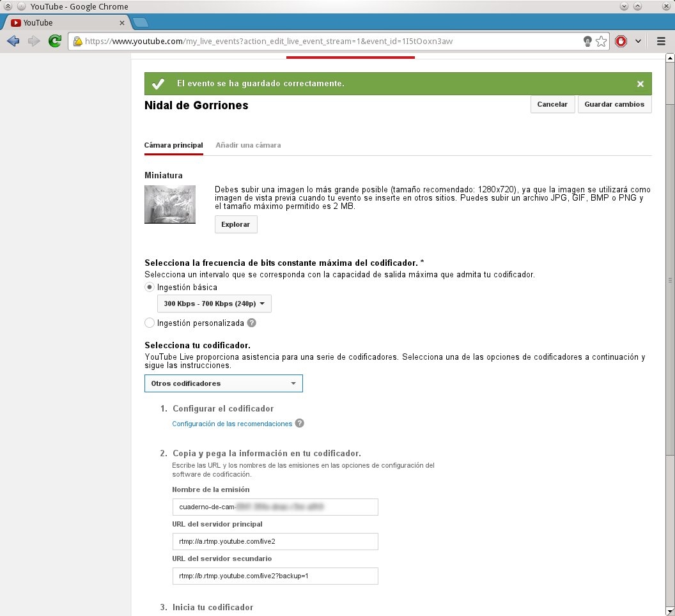
Task: Click the Miniatura thumbnail image
Action: coord(170,204)
